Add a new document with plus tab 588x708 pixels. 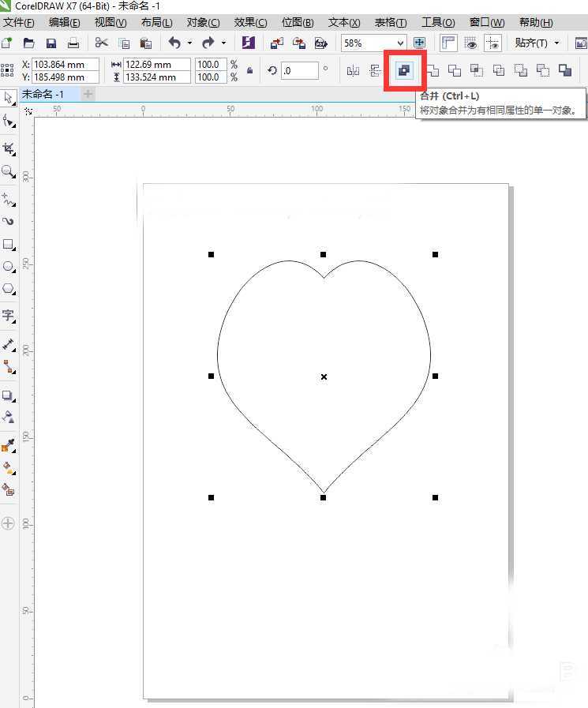click(88, 94)
